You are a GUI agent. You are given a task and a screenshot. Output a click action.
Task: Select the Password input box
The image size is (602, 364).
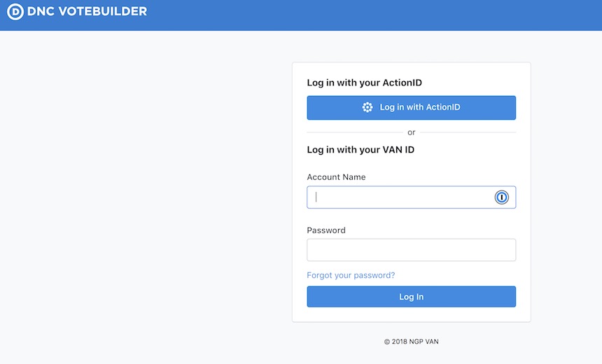tap(411, 250)
